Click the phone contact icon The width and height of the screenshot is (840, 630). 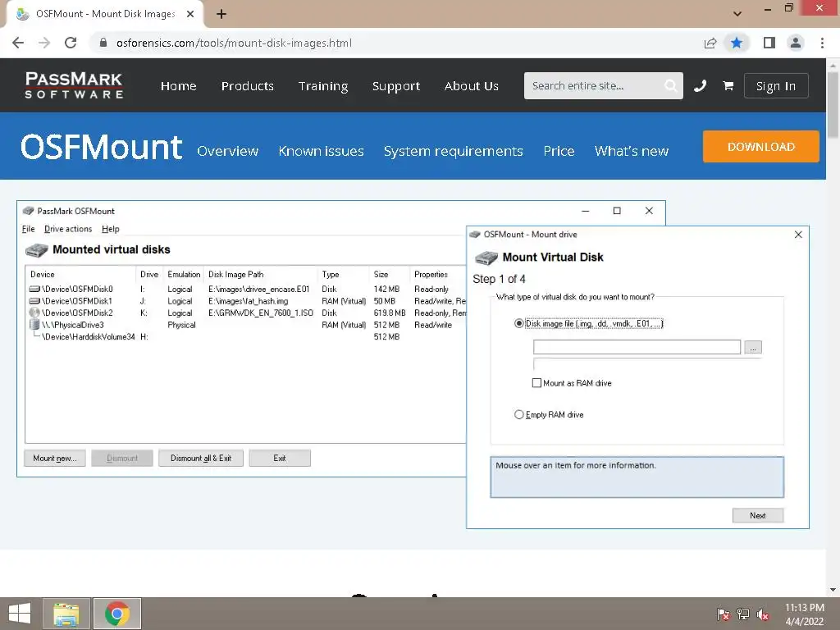pyautogui.click(x=701, y=85)
